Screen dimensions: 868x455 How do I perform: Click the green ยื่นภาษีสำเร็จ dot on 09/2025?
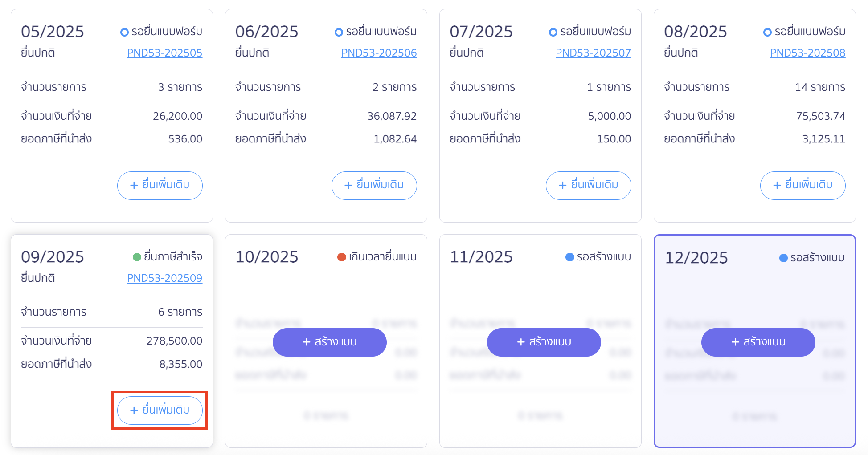tap(136, 256)
